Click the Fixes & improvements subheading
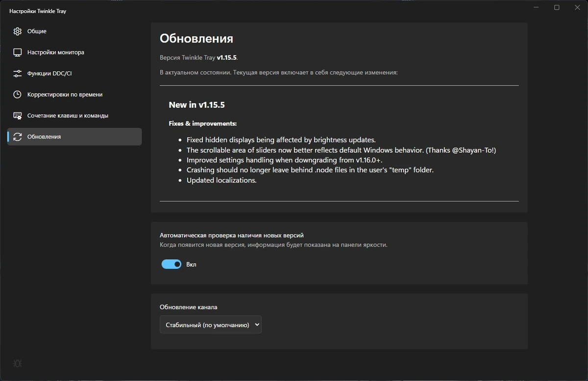Screen dimensions: 588x381 point(203,123)
